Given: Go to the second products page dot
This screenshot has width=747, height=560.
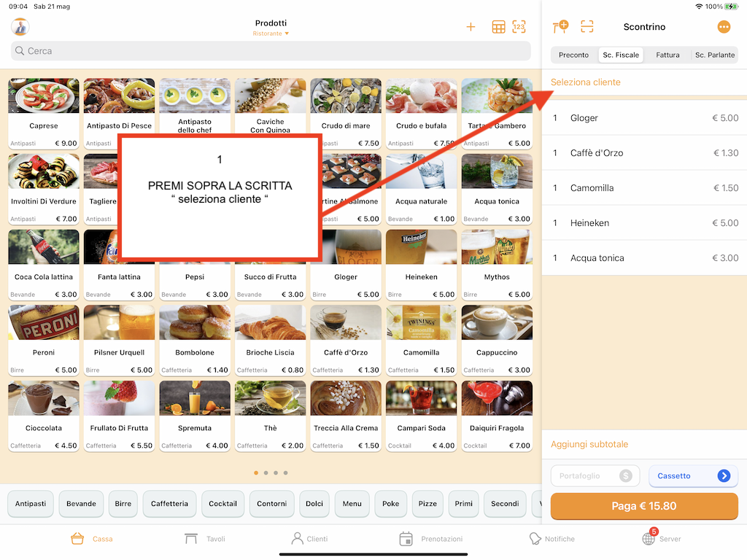Looking at the screenshot, I should 266,472.
